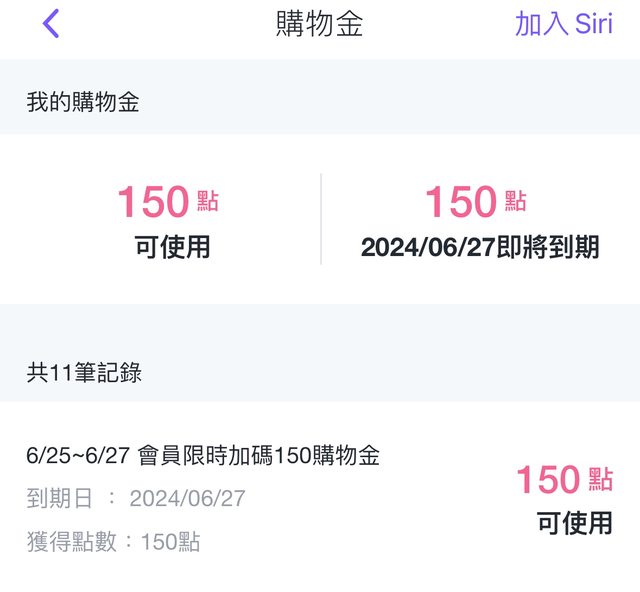Tap the 共11筆記錄 records header

click(x=84, y=373)
